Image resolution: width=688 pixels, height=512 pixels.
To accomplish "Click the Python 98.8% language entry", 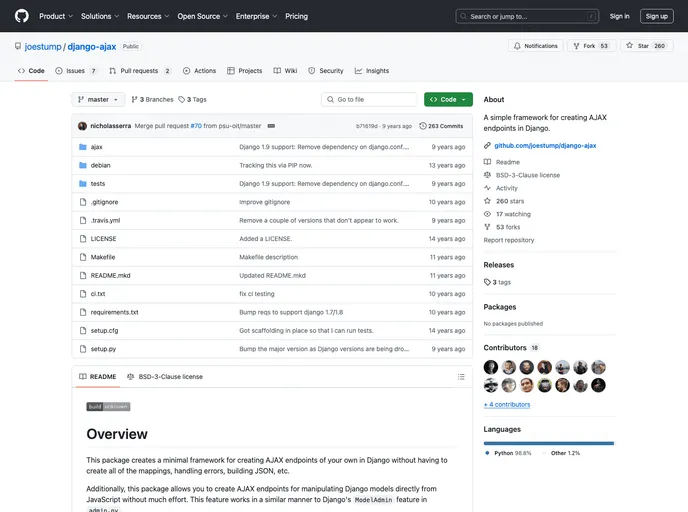I will [508, 453].
